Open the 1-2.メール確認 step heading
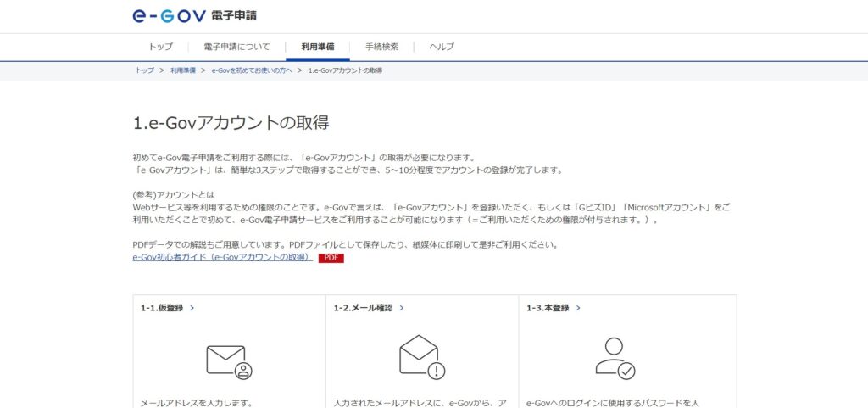Image resolution: width=868 pixels, height=408 pixels. point(363,308)
